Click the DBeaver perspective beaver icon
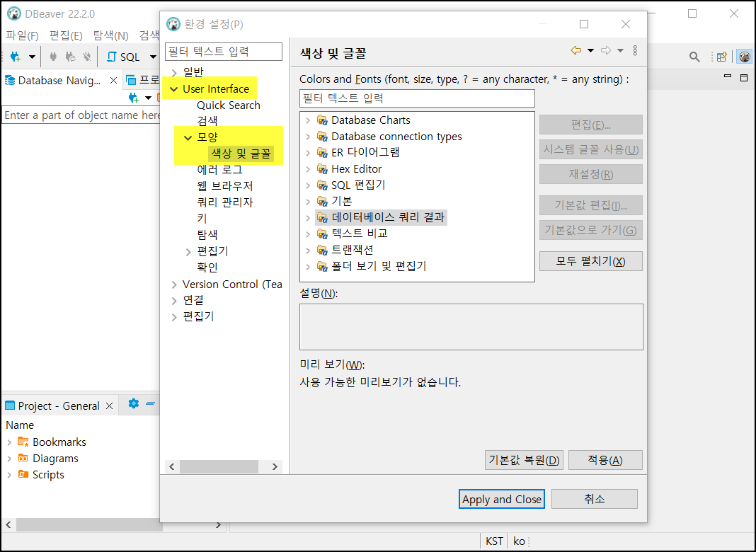This screenshot has width=756, height=552. tap(745, 57)
